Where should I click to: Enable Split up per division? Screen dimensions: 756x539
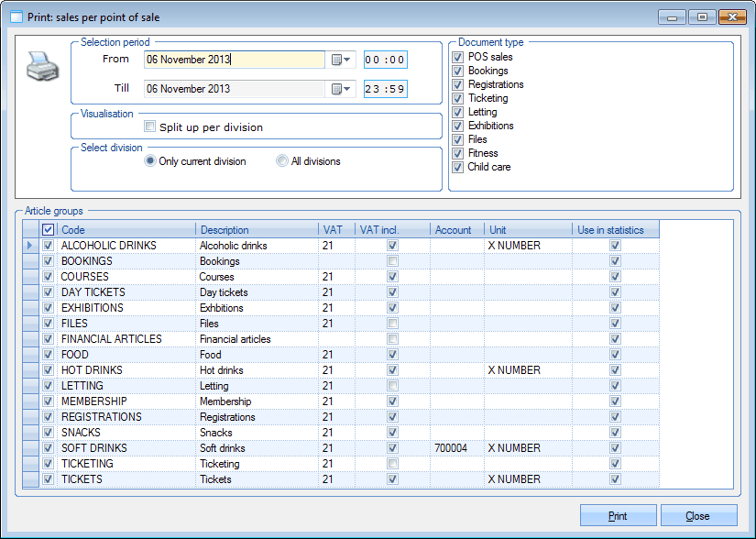click(150, 127)
